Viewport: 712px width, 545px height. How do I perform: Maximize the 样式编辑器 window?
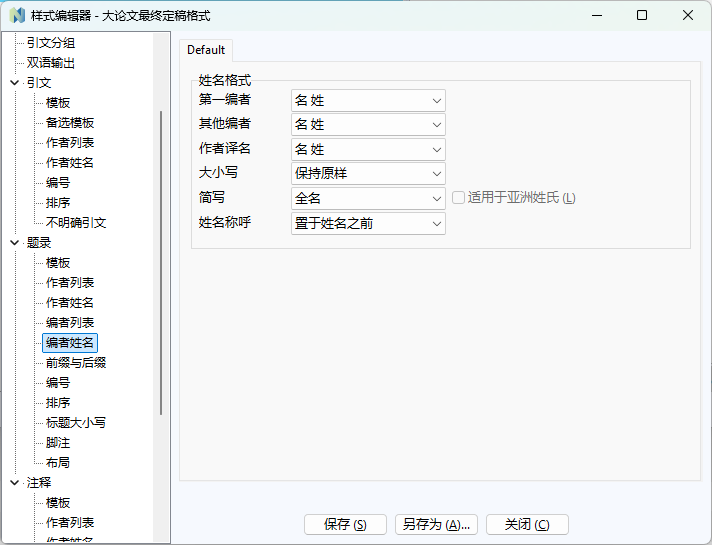click(x=642, y=15)
